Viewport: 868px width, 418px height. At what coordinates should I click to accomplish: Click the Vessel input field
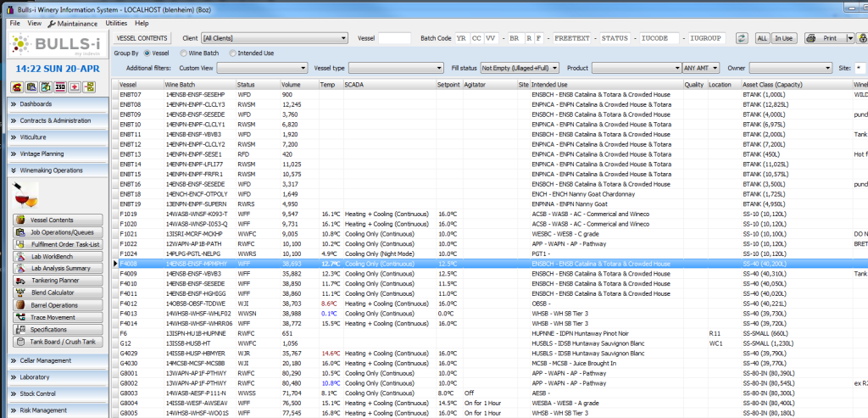395,38
